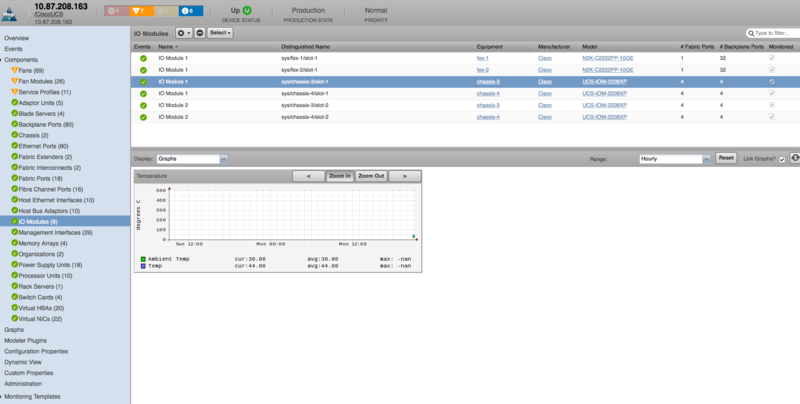Click the green check icon beside Chassis (2)
Screen dimensions: 800x404
(14, 135)
